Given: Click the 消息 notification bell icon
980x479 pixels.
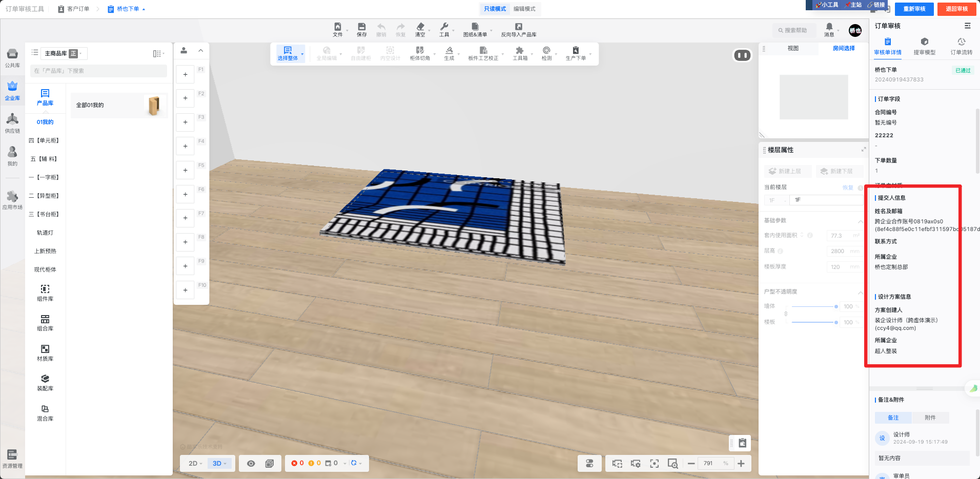Looking at the screenshot, I should tap(829, 29).
